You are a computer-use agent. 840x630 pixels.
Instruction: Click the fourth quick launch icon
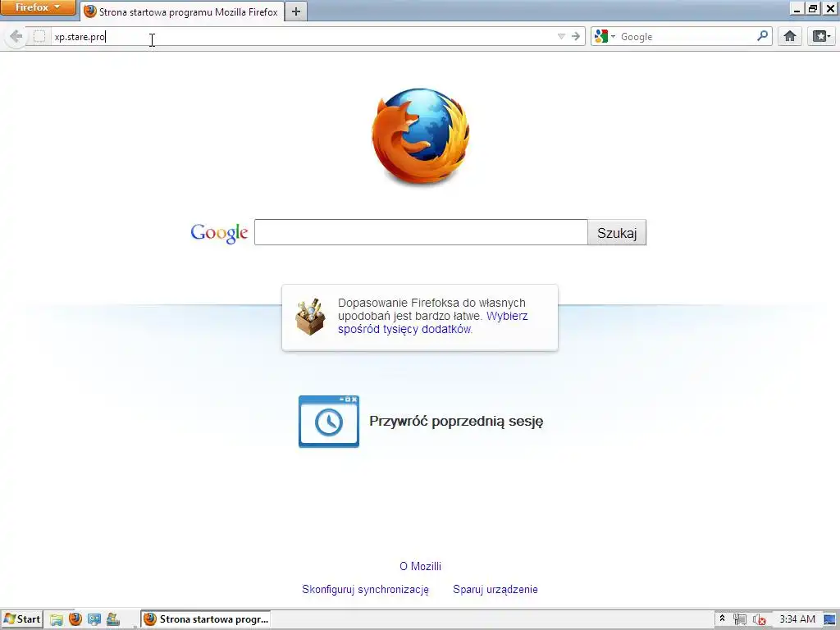112,619
